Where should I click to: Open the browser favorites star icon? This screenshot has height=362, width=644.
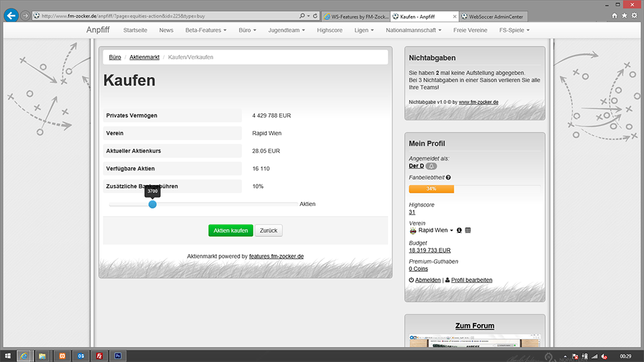[x=624, y=15]
